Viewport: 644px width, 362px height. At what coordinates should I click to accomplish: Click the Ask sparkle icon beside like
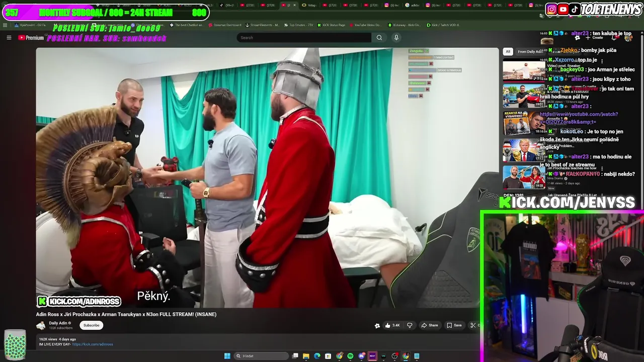[x=377, y=325]
